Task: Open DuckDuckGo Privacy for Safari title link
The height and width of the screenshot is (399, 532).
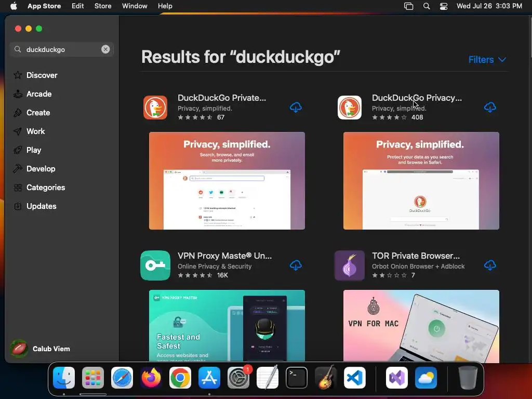Action: point(417,98)
